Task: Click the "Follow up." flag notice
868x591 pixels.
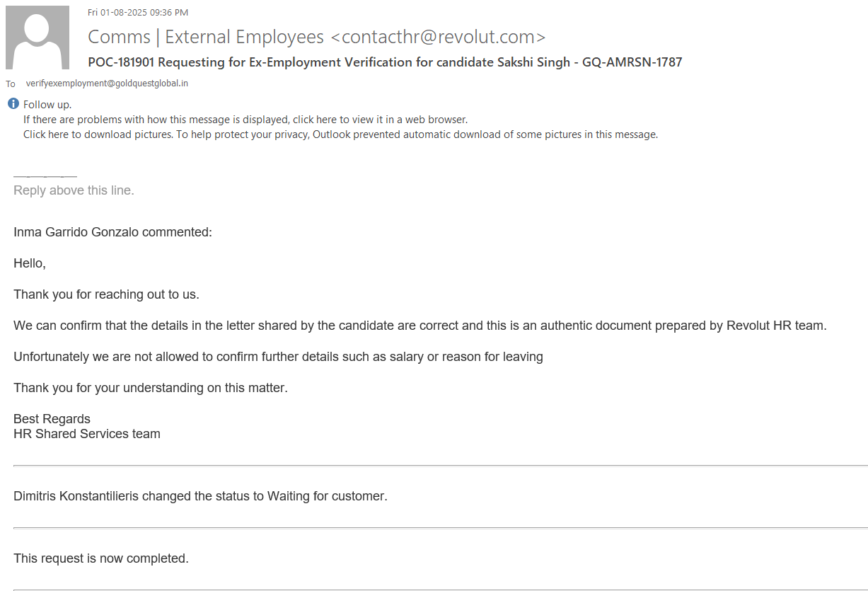Action: 47,105
